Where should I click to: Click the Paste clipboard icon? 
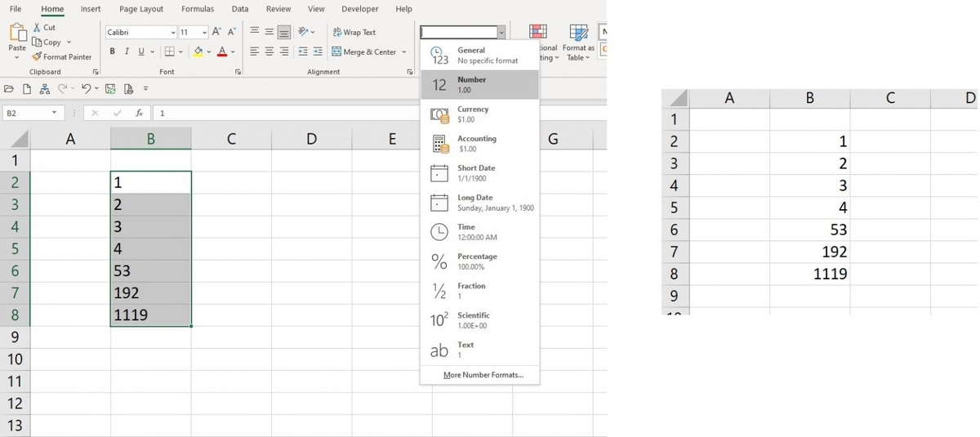point(17,33)
